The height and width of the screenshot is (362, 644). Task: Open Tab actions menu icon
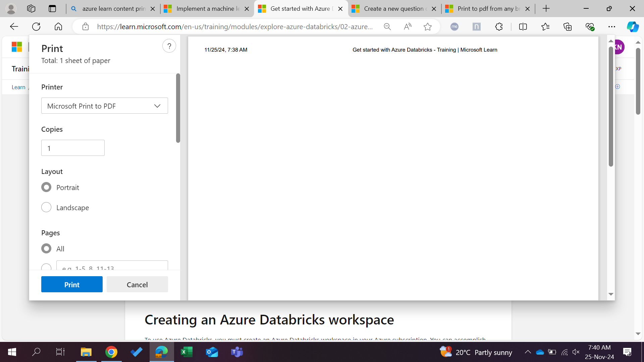[x=52, y=9]
